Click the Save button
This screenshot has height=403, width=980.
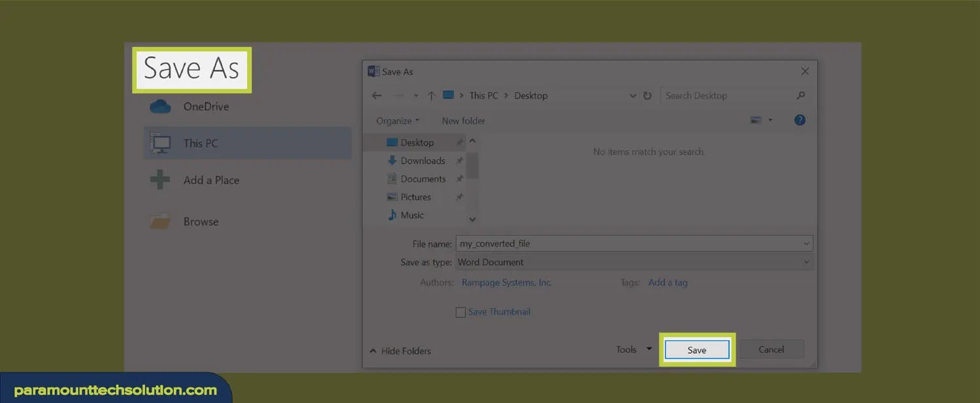[696, 350]
